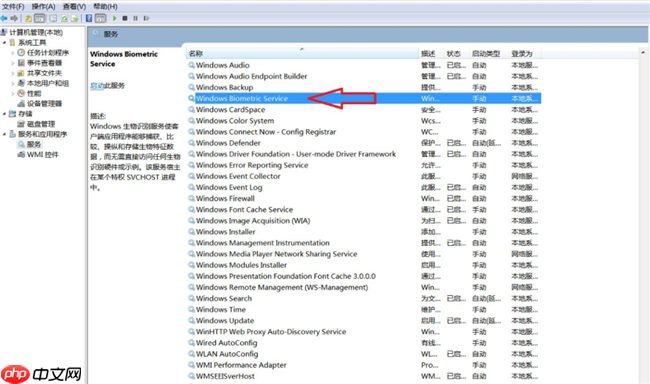Select Windows Connect Now - Config Registrar
The width and height of the screenshot is (650, 384).
coord(266,132)
